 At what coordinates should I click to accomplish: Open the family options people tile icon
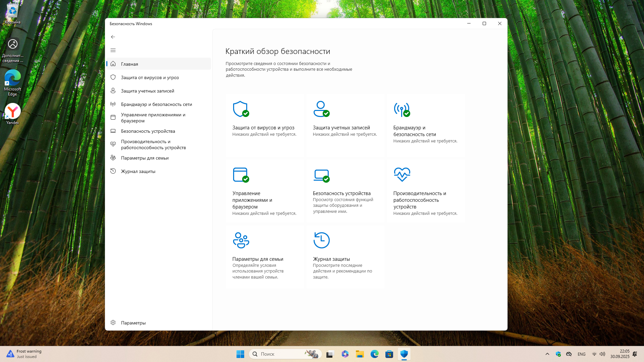click(241, 240)
